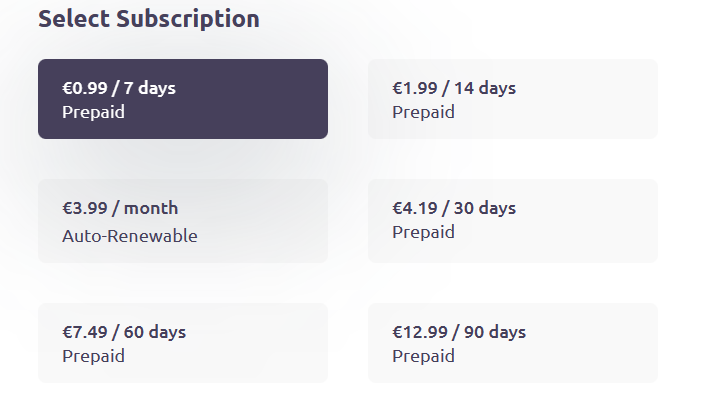Image resolution: width=703 pixels, height=402 pixels.
Task: Click the 'Select Subscription' heading
Action: [149, 19]
